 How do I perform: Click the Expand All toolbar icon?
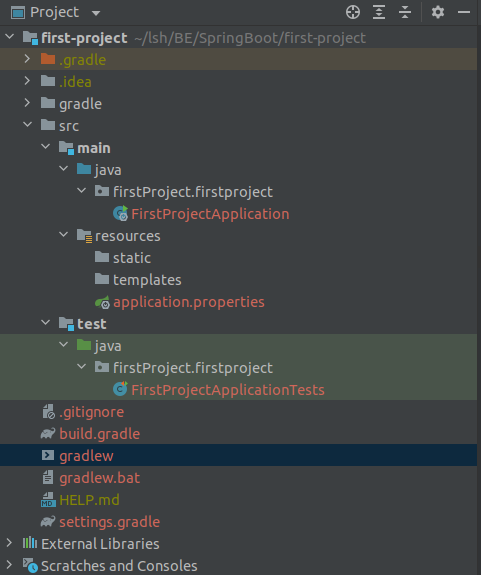[379, 12]
